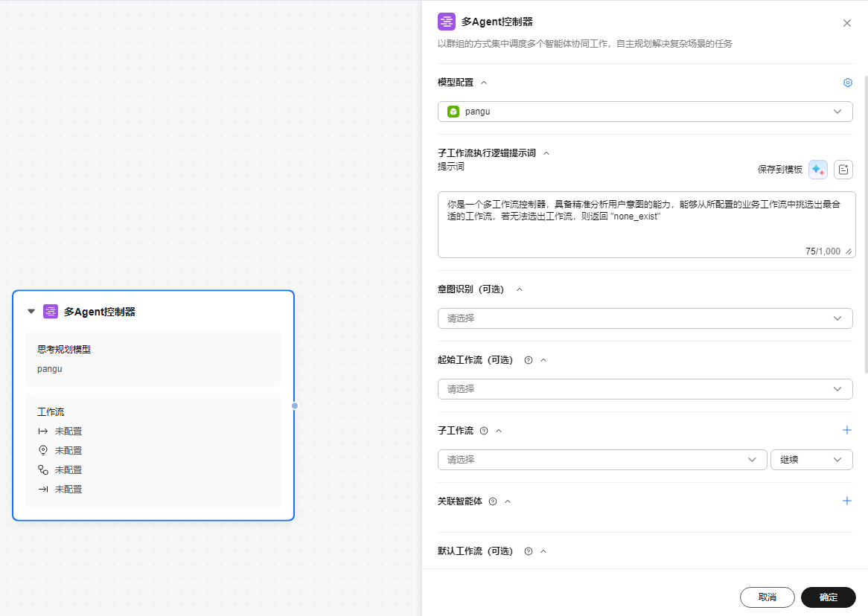Click help icon next to 子工作流

click(484, 431)
